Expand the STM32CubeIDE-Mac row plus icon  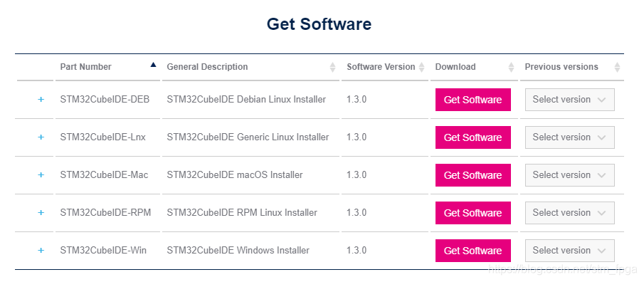tap(41, 174)
